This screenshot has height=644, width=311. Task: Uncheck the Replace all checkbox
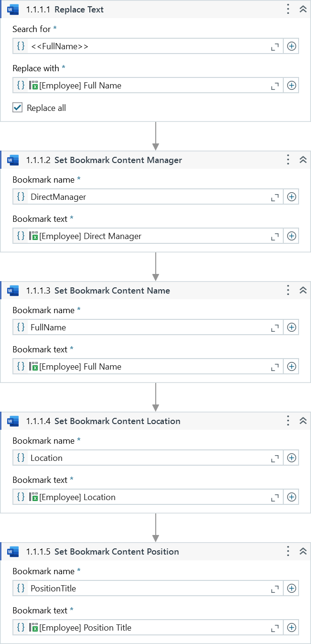point(18,108)
